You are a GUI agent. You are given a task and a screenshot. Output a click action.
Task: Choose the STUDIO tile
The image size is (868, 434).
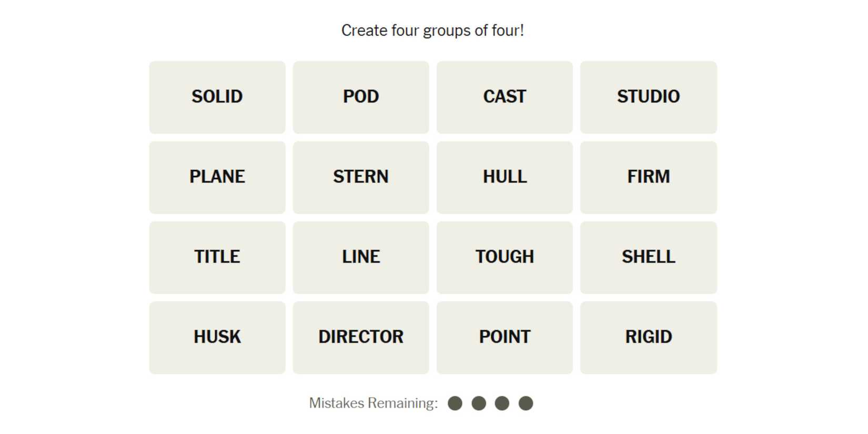[x=648, y=97]
